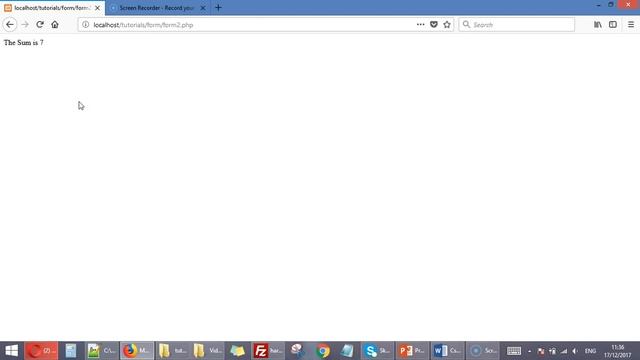Open page actions three-dot menu
640x360 pixels.
(420, 24)
